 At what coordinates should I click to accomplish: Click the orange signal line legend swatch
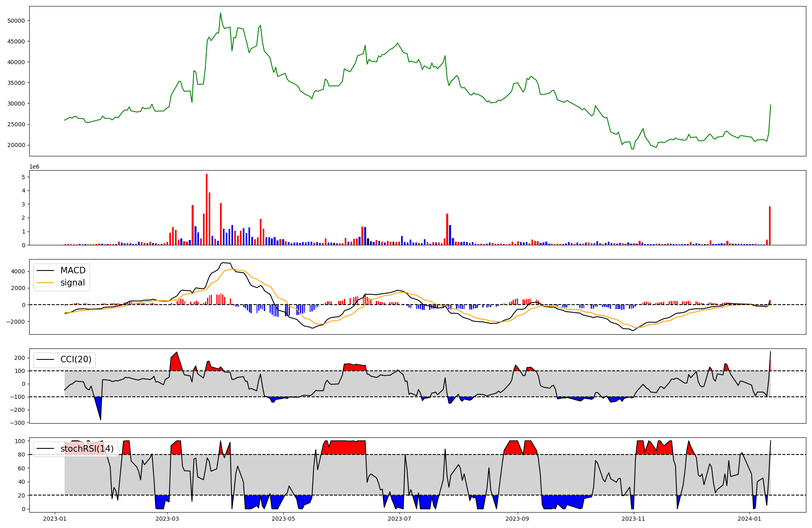pos(45,283)
